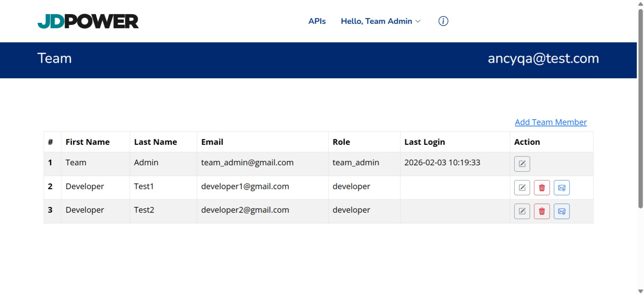Click the Role column header
Screen dimensions: 644x295
(341, 142)
